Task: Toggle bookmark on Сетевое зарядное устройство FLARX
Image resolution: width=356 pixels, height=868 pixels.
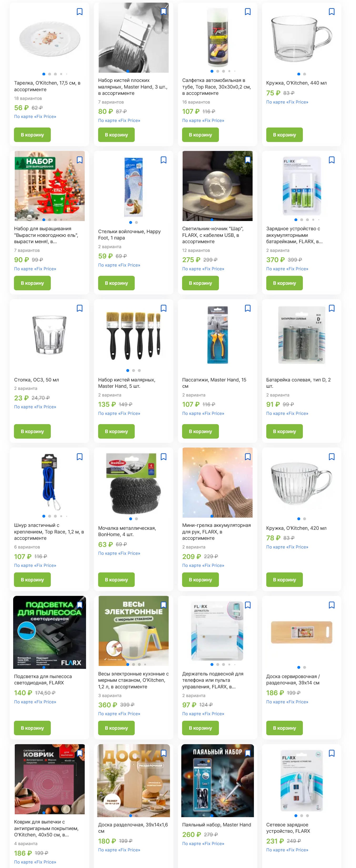Action: [x=332, y=753]
